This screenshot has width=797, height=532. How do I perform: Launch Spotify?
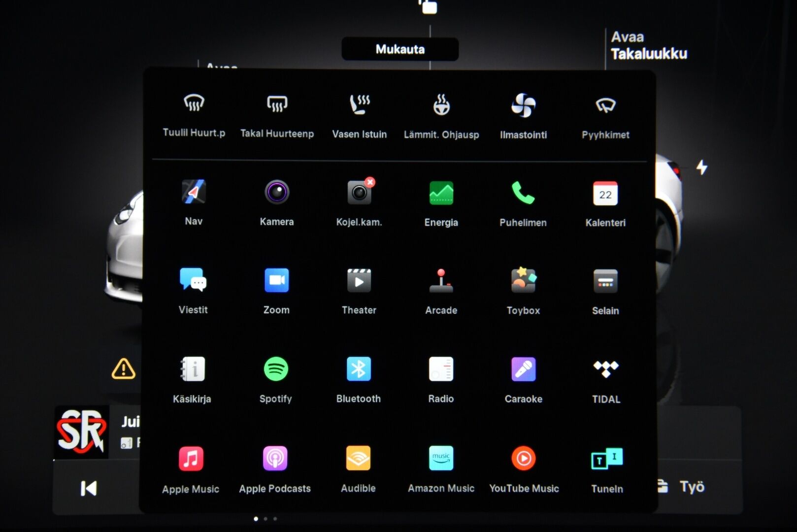point(276,380)
